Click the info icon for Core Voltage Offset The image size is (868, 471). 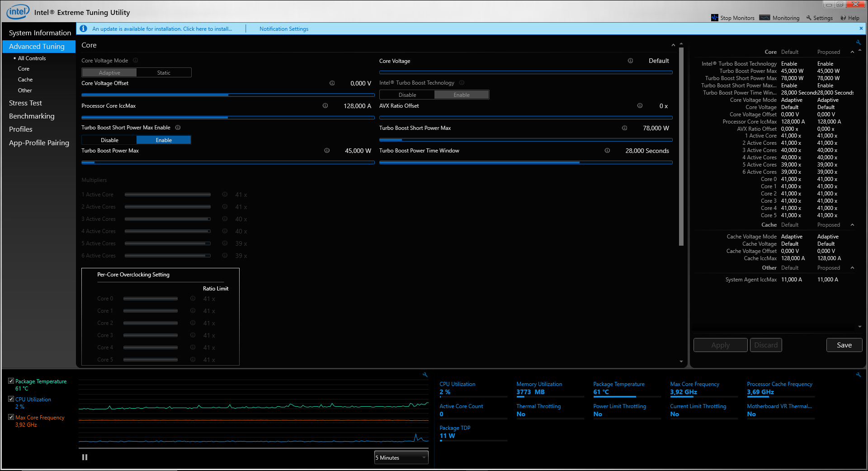(x=332, y=83)
